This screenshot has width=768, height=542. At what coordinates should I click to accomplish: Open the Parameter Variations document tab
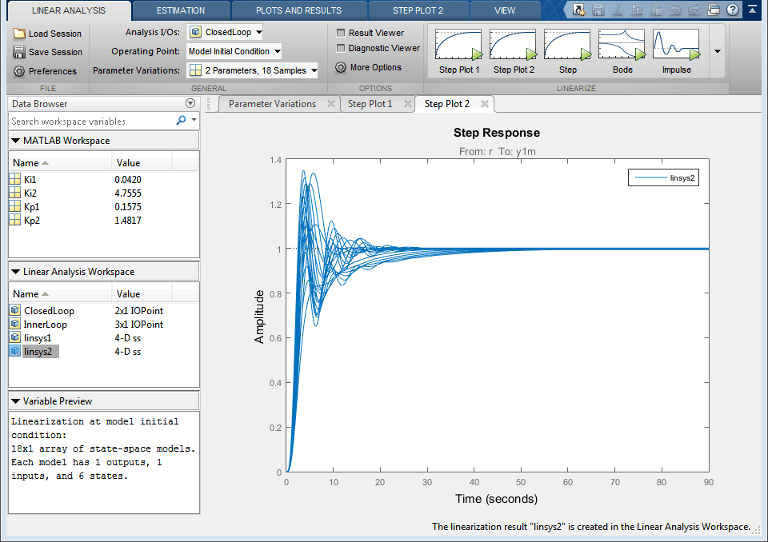pyautogui.click(x=272, y=104)
